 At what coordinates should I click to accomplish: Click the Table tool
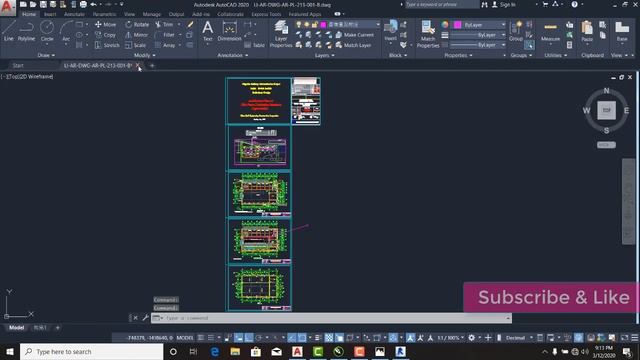[x=254, y=45]
